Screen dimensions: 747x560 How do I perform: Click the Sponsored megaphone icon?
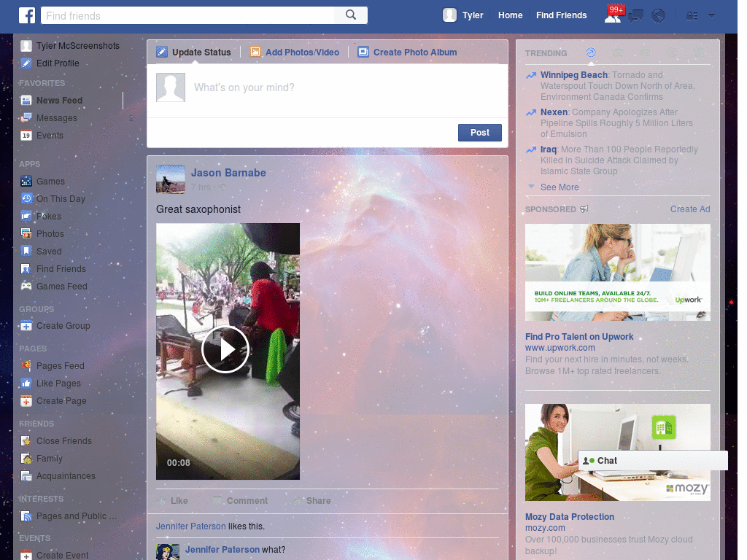pos(584,209)
